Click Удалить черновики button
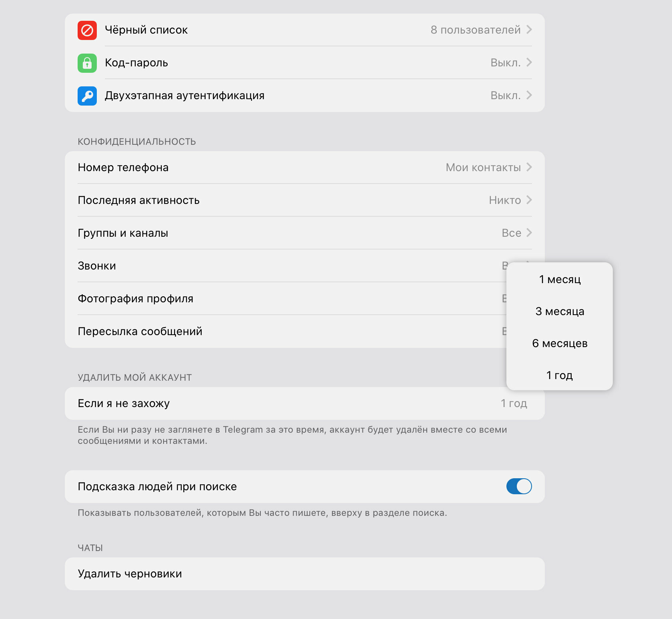The image size is (672, 619). coord(305,573)
